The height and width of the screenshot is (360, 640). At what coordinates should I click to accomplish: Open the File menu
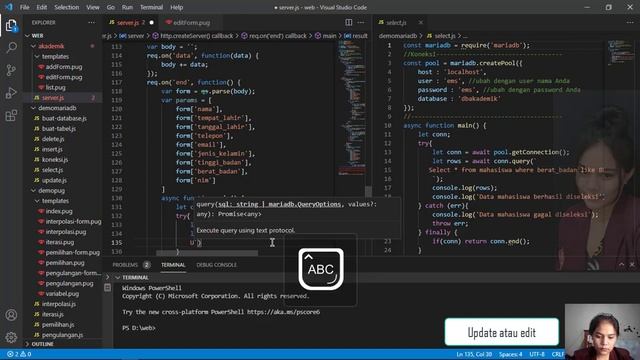click(24, 7)
